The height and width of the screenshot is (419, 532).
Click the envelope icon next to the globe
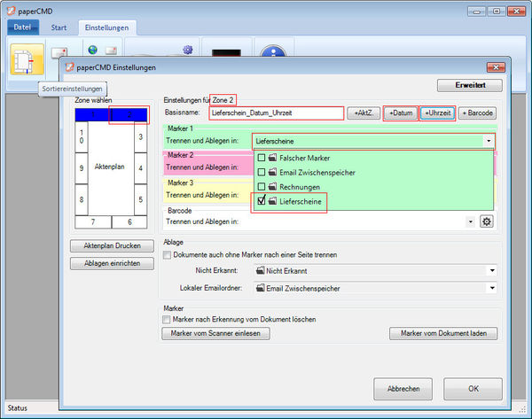(111, 50)
